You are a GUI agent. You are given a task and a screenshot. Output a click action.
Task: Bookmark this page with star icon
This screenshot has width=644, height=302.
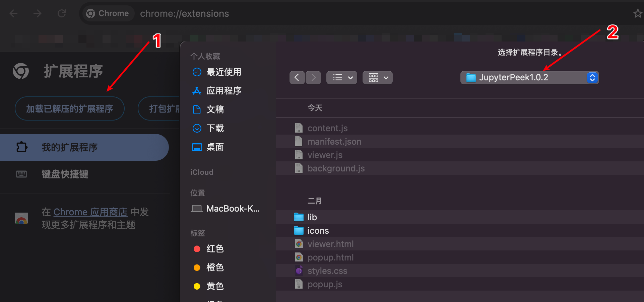coord(637,13)
